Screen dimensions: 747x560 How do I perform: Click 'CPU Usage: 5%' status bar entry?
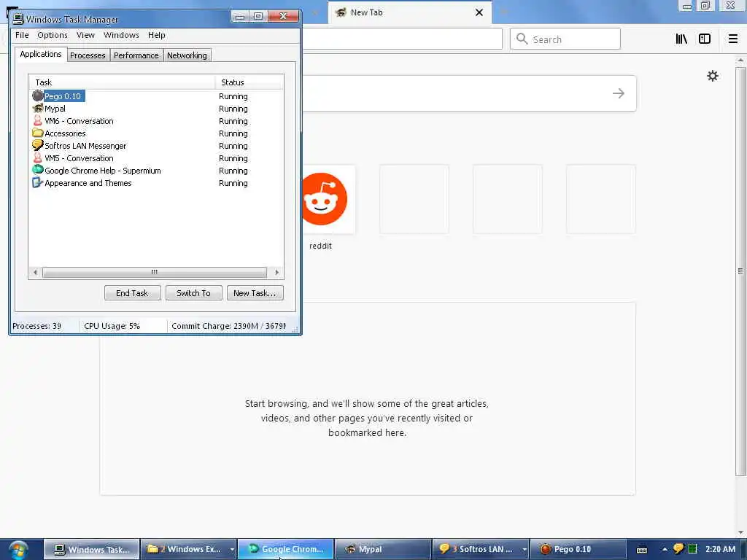[112, 326]
